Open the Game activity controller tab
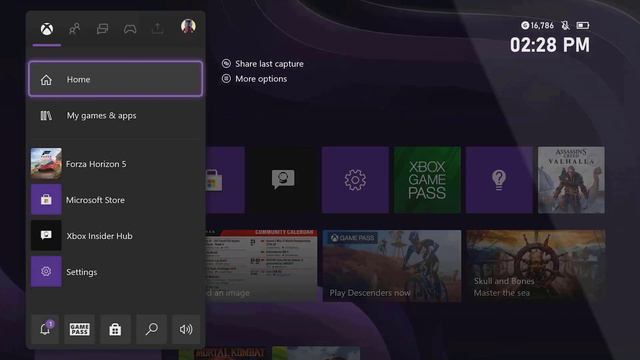Viewport: 640px width, 360px height. [x=130, y=29]
